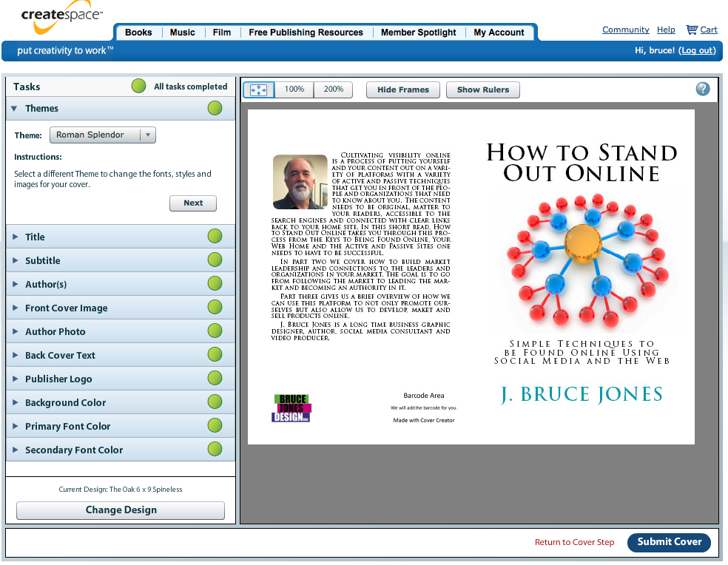This screenshot has width=728, height=565.
Task: Open the Film tab
Action: click(222, 33)
